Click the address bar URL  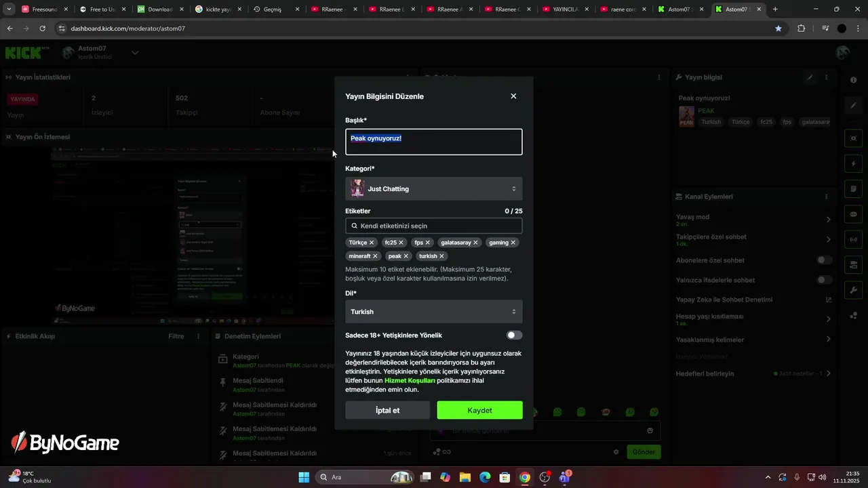pyautogui.click(x=127, y=28)
